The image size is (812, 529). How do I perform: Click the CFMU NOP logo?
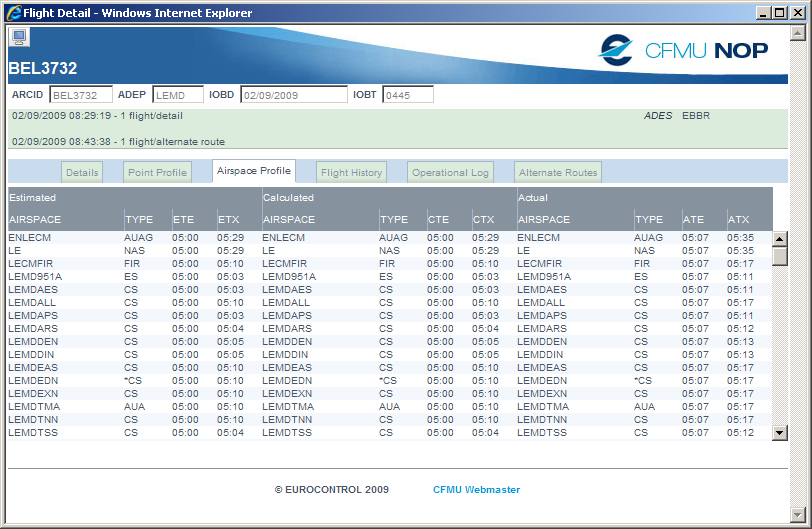pos(683,50)
